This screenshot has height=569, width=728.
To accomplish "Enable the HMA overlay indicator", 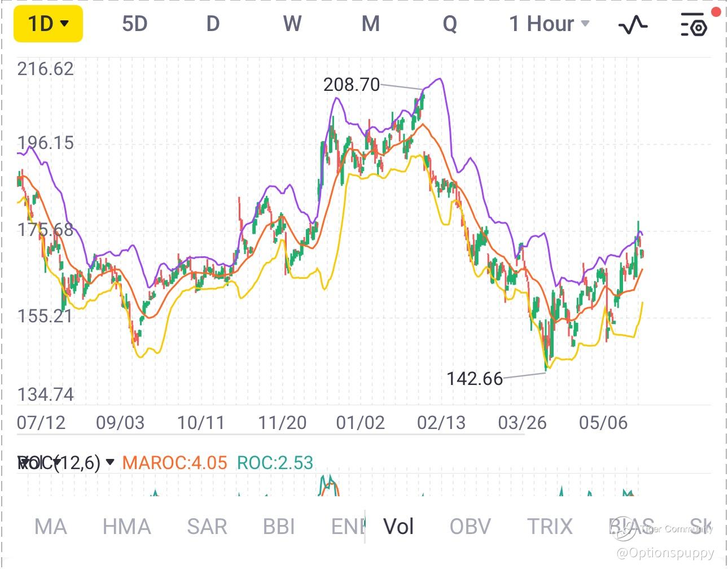I will (126, 527).
